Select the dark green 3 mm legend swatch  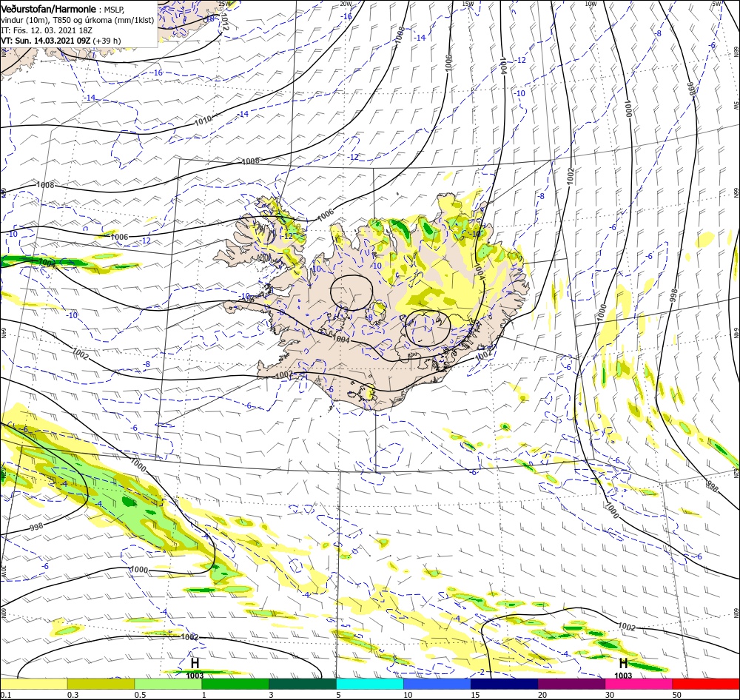[303, 684]
